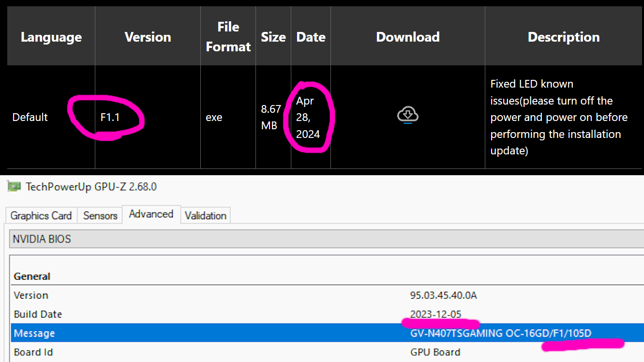This screenshot has height=362, width=644.
Task: Select the Build Date row label
Action: tap(38, 314)
